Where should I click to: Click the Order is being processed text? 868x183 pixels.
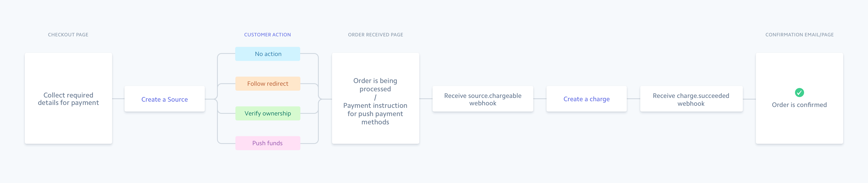tap(375, 85)
